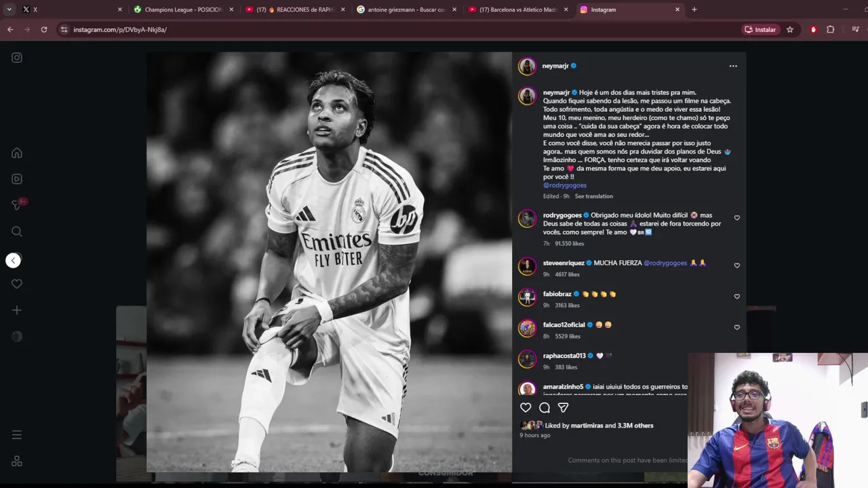Share the post with the paper plane icon
Image resolution: width=868 pixels, height=488 pixels.
(x=563, y=407)
